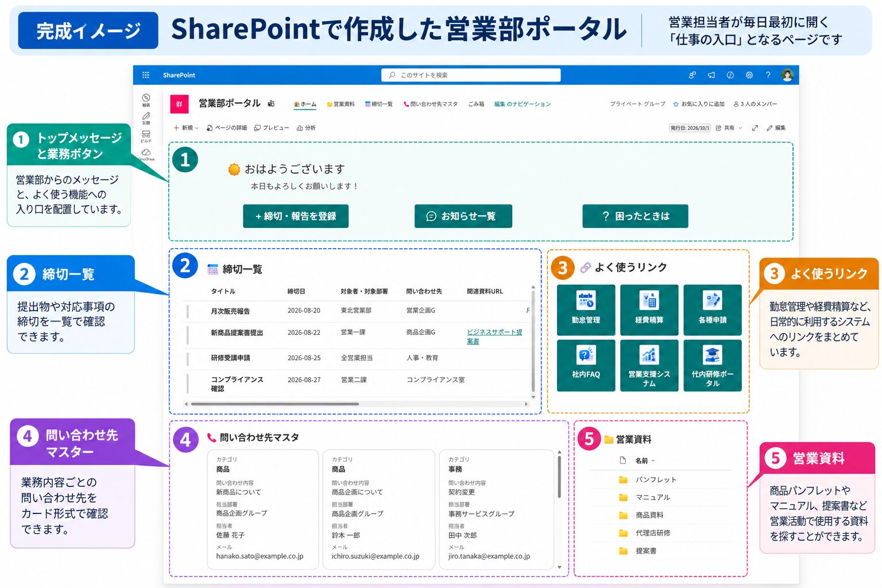Image resolution: width=882 pixels, height=588 pixels.
Task: Select the 問い合わせ先マスタ navigation tab
Action: (431, 104)
